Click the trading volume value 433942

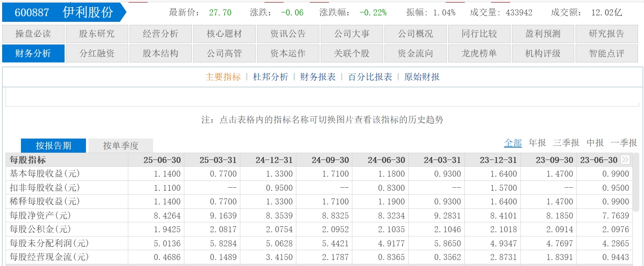[519, 12]
